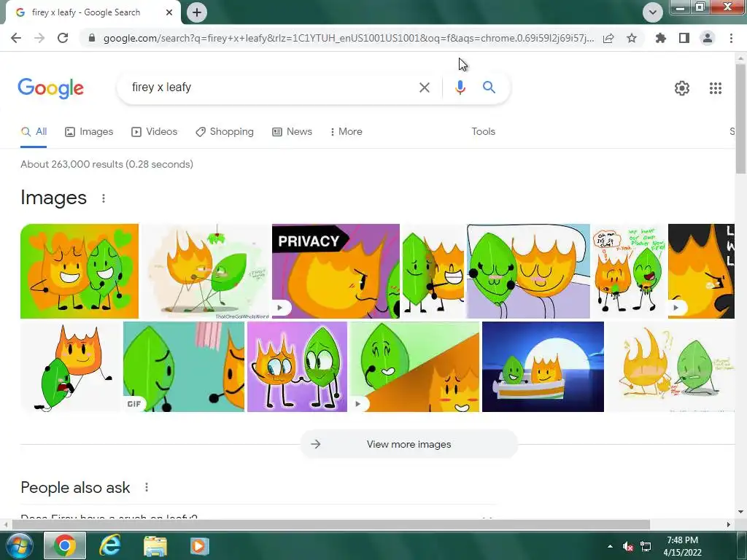Switch to the News tab
Image resolution: width=747 pixels, height=560 pixels.
292,131
